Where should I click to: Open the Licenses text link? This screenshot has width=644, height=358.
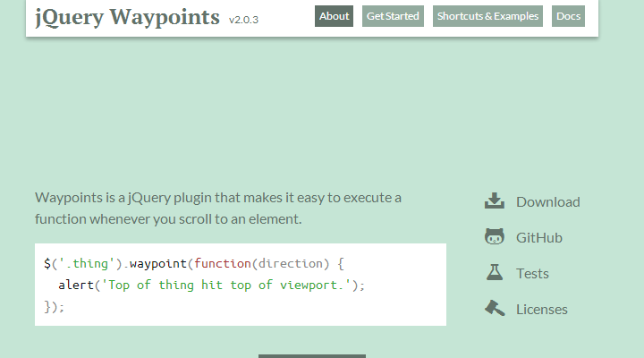click(x=542, y=309)
